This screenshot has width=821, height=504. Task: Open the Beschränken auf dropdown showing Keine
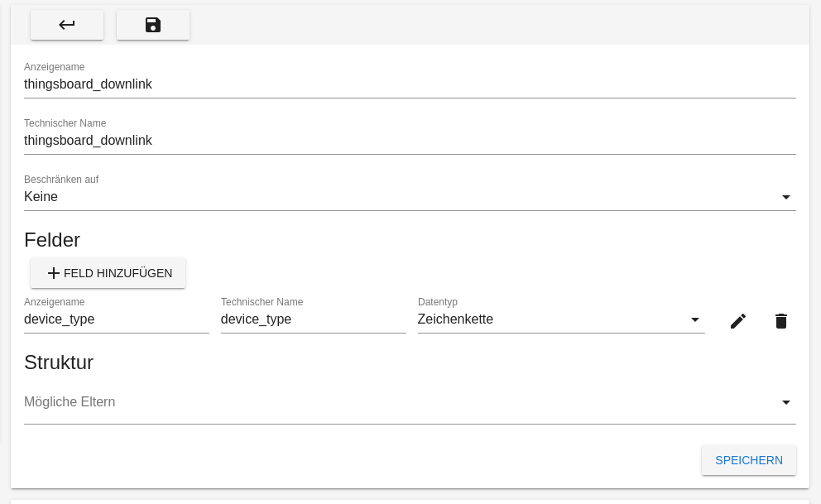(410, 197)
